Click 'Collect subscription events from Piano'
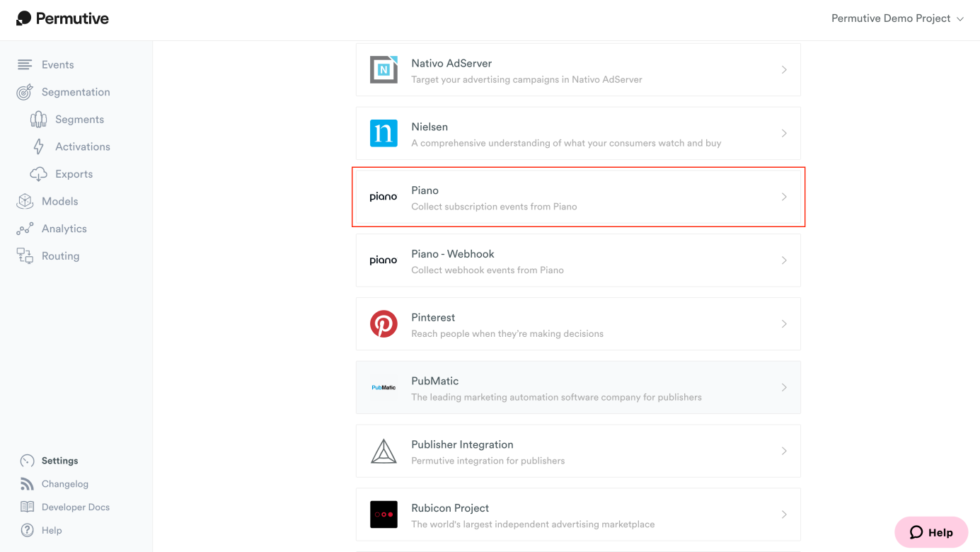980x552 pixels. click(x=494, y=207)
